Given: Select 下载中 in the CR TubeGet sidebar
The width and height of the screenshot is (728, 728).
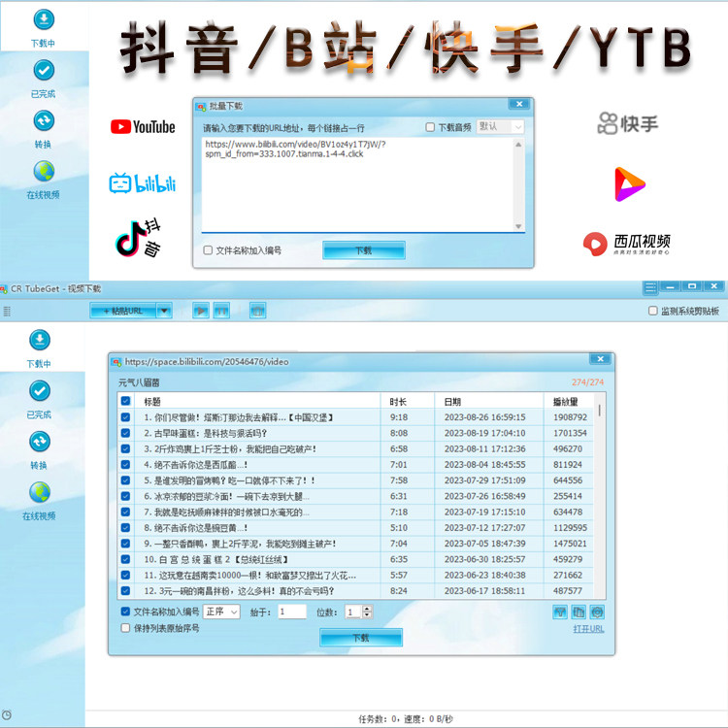Looking at the screenshot, I should point(40,347).
